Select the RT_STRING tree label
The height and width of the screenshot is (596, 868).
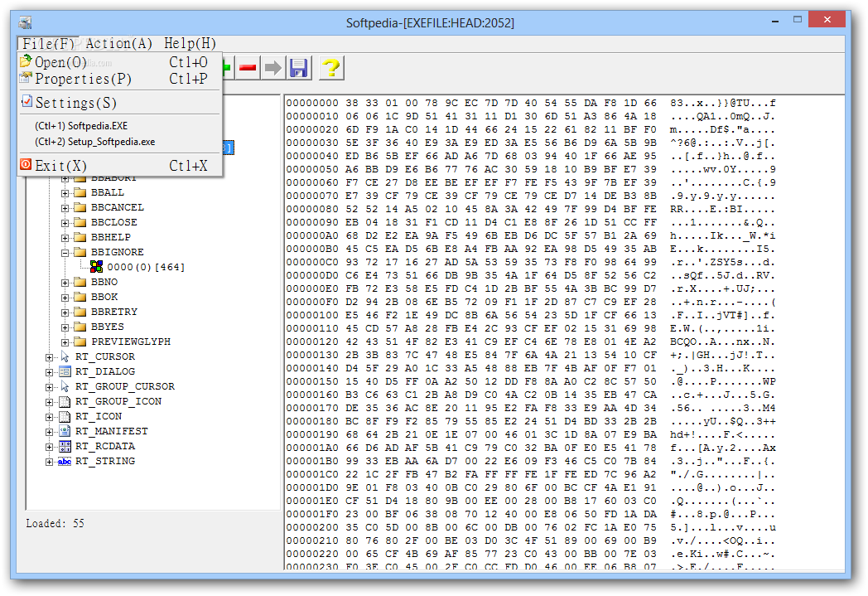point(105,461)
